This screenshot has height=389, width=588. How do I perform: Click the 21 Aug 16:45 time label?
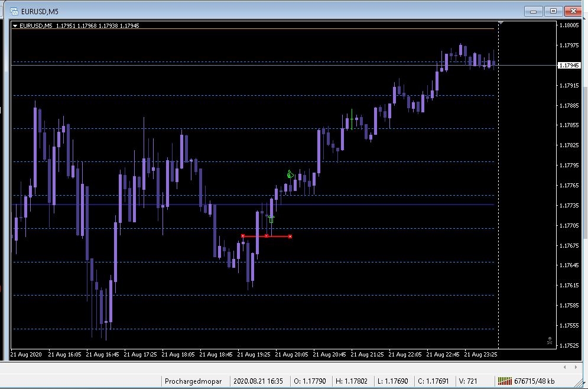pos(102,354)
